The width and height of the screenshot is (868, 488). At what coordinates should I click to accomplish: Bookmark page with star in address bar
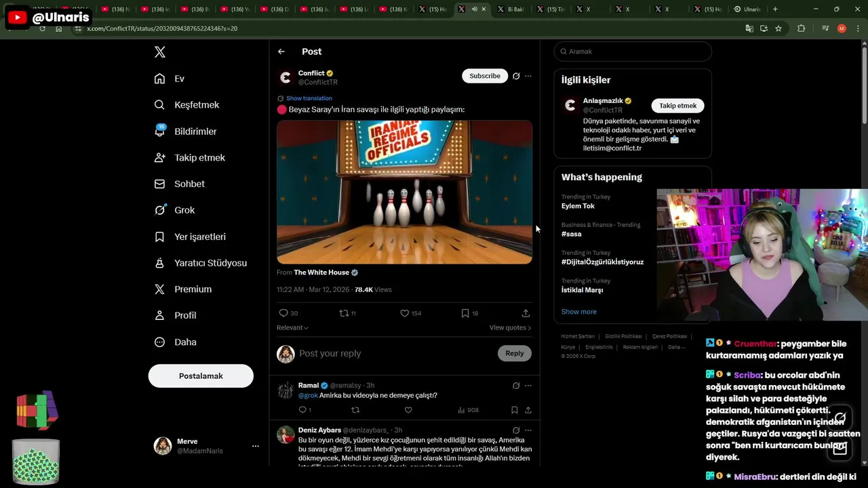(778, 28)
